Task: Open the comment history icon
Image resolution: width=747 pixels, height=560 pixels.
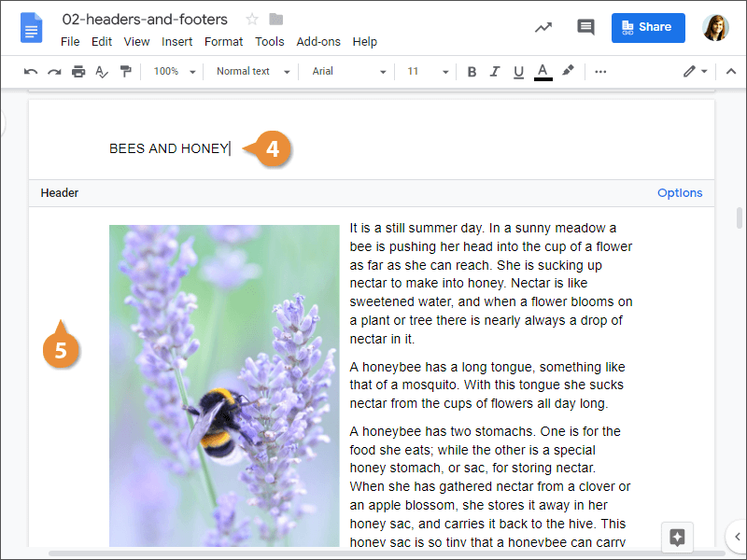Action: click(585, 27)
